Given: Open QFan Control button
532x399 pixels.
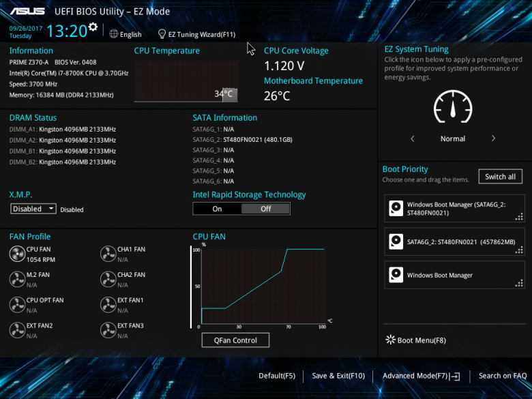Looking at the screenshot, I should click(x=235, y=340).
